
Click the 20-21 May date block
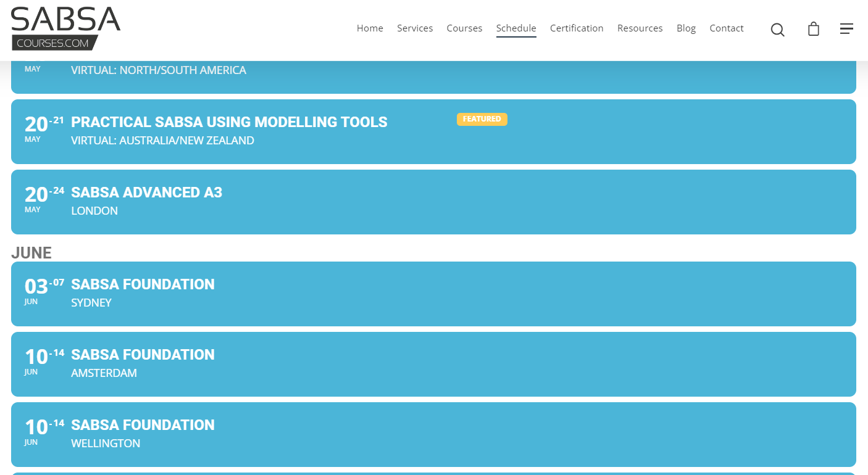click(x=44, y=128)
